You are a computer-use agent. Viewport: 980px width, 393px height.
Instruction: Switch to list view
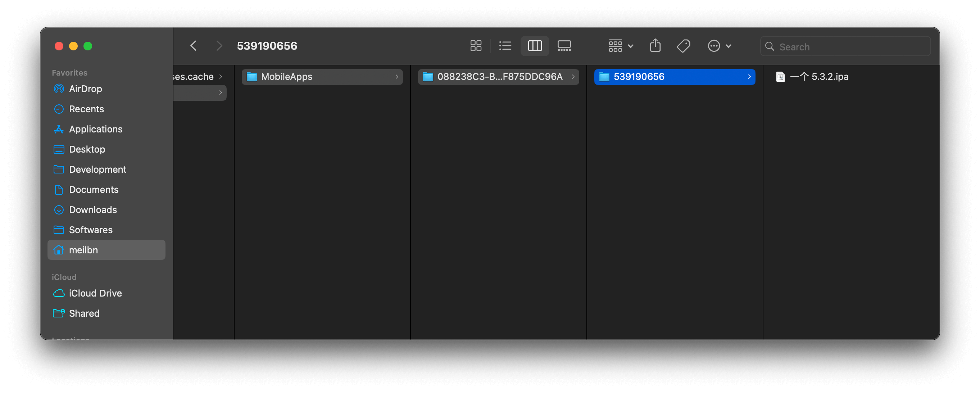pos(505,46)
